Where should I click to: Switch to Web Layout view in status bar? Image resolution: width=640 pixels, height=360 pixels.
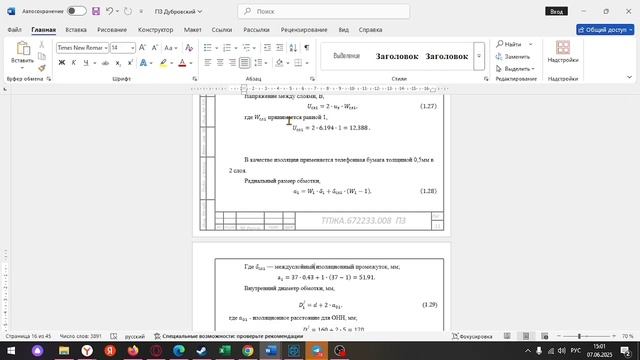click(544, 336)
